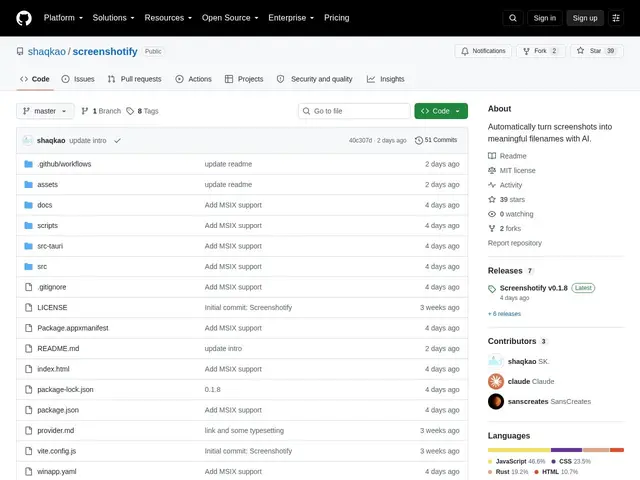Viewport: 640px width, 480px height.
Task: Click the Rust segment of language bar
Action: coord(596,450)
